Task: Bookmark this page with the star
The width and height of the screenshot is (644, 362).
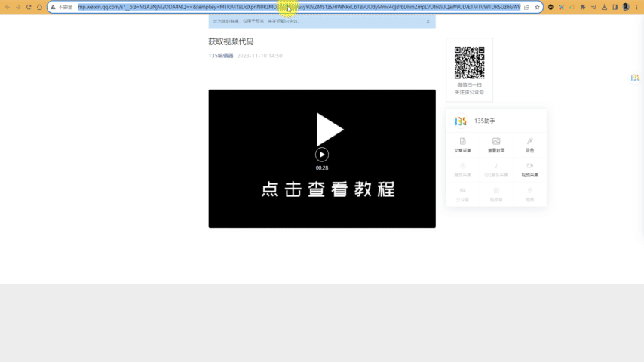Action: 537,7
